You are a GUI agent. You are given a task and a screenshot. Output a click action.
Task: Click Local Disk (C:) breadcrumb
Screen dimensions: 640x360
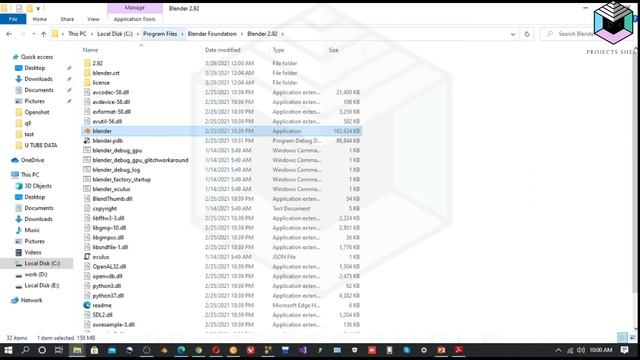[115, 34]
